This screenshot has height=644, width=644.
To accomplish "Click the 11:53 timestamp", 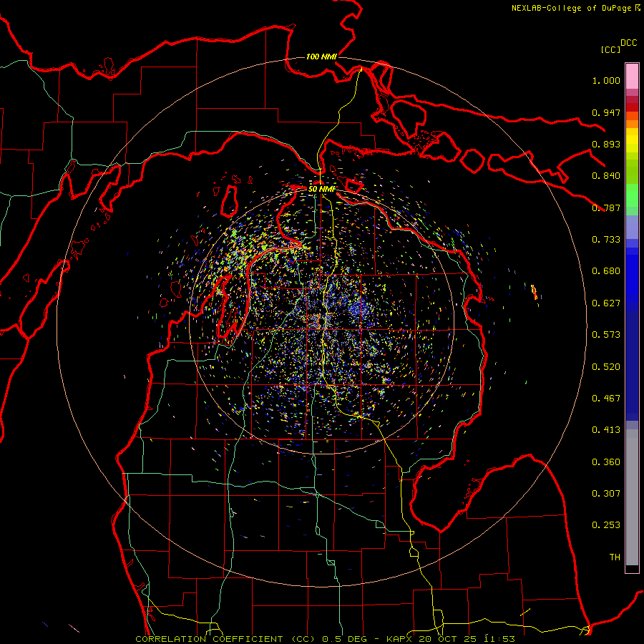I will [499, 639].
